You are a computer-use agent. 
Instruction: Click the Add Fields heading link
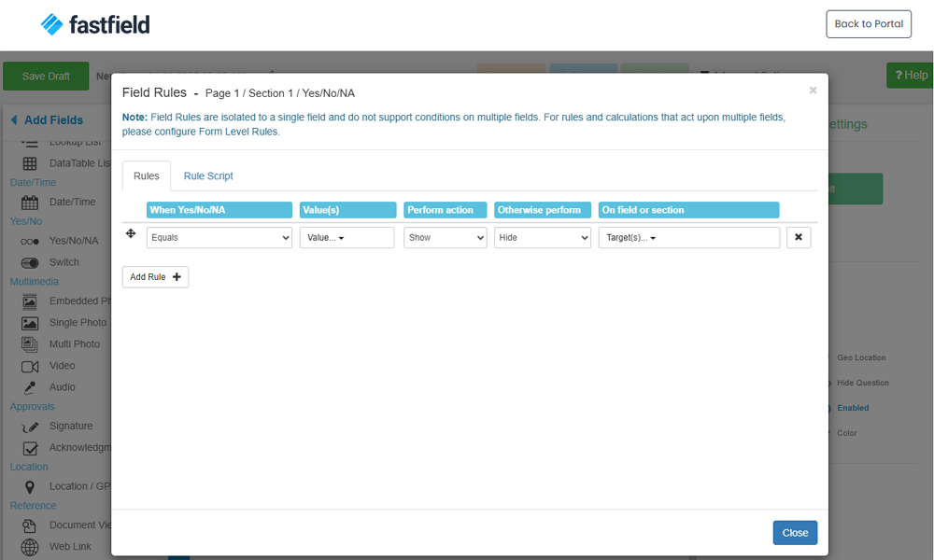tap(53, 120)
